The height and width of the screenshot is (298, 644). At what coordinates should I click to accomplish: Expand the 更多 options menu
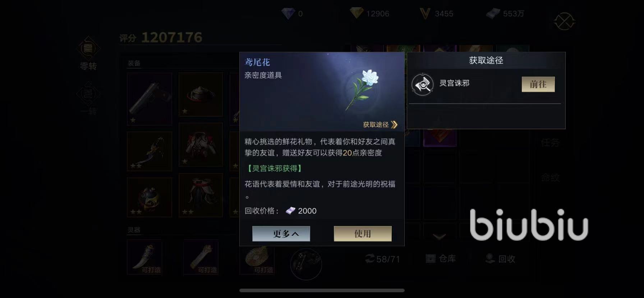point(281,234)
